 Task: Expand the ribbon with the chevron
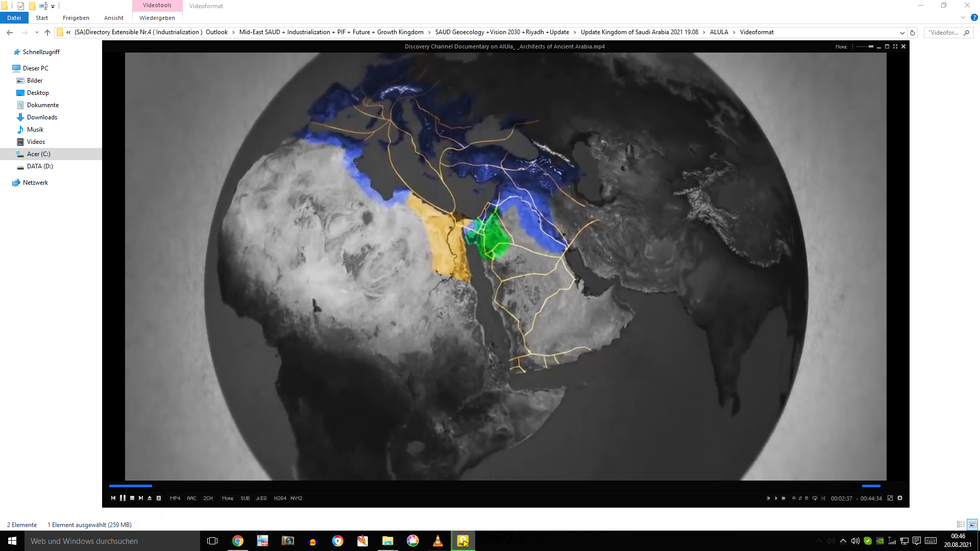click(963, 18)
